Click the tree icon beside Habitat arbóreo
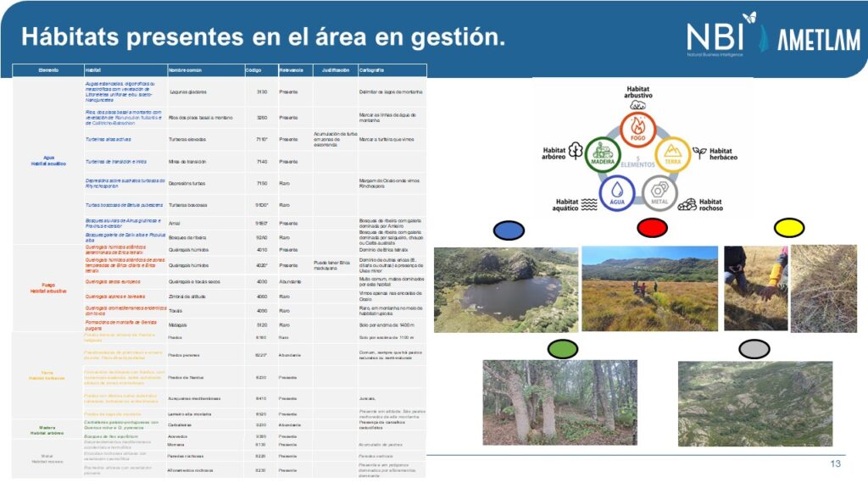This screenshot has height=488, width=868. coord(576,151)
